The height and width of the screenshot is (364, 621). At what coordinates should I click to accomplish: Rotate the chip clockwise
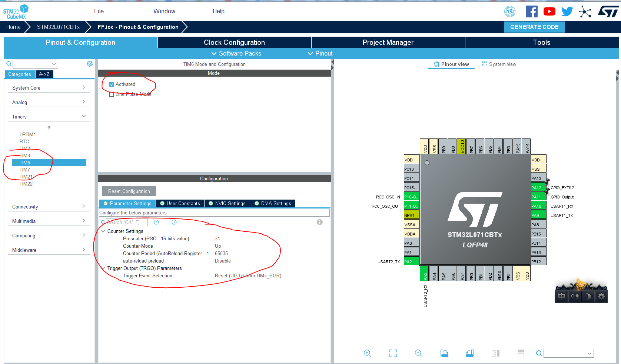(444, 353)
